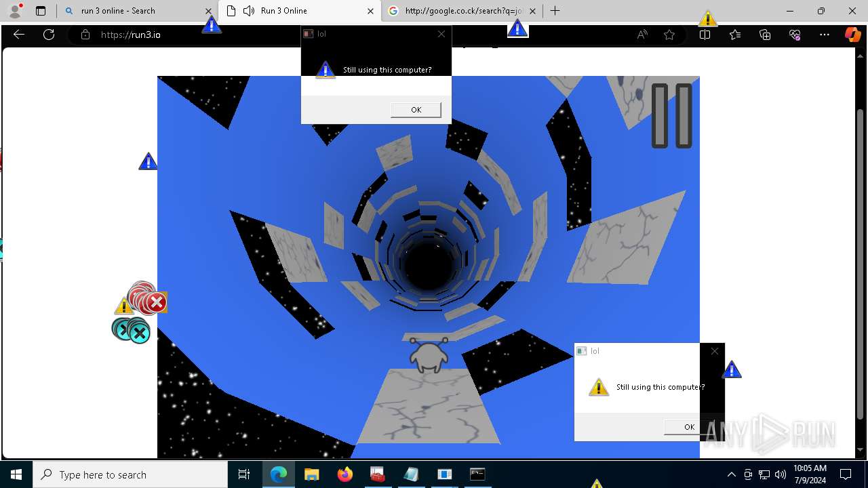The image size is (868, 488).
Task: Click OK in the bottom-right lol dialog
Action: point(689,426)
